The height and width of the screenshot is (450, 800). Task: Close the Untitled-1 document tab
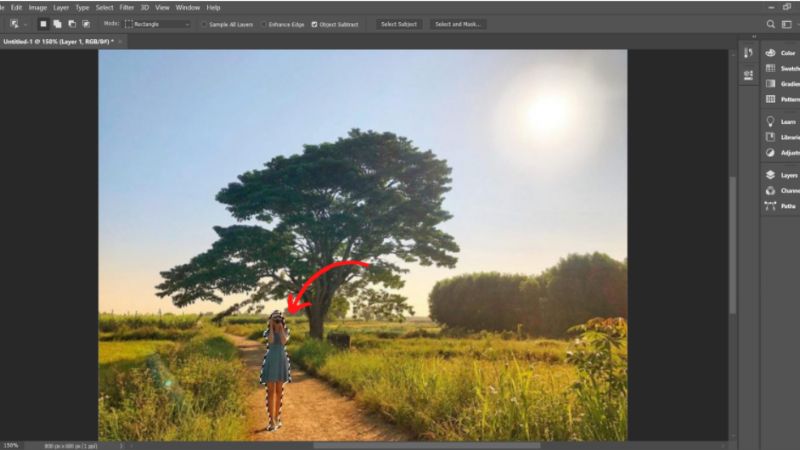pos(120,42)
